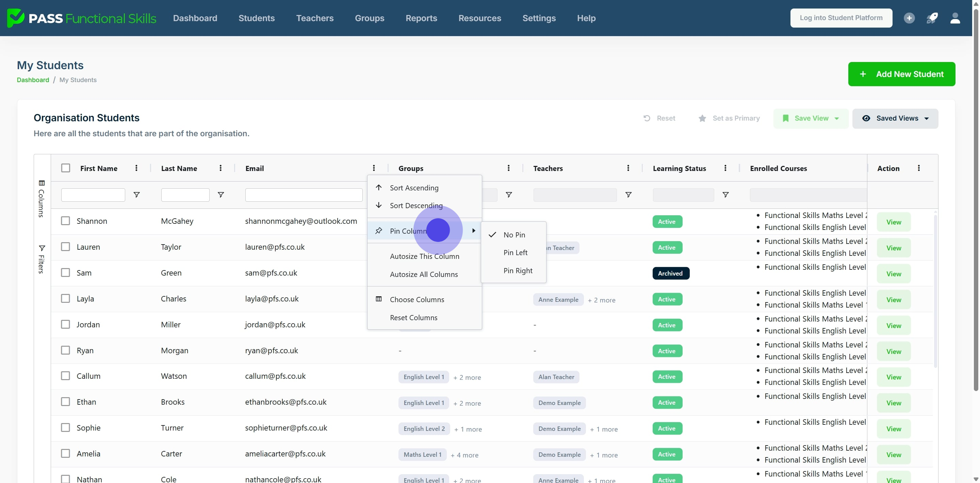The image size is (980, 483).
Task: Select Ethan Brooks row checkbox
Action: point(66,402)
